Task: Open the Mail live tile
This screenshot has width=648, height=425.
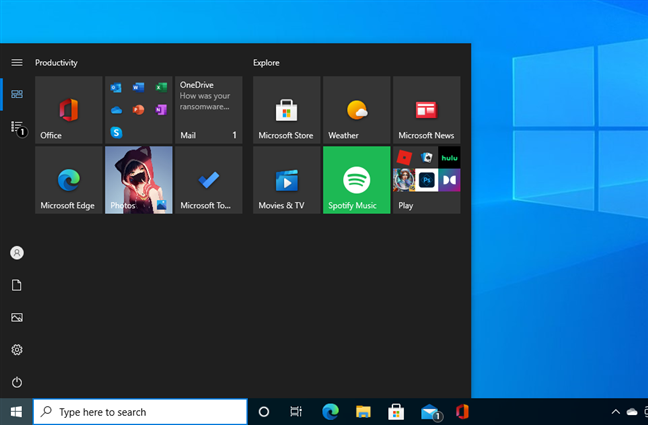Action: [x=209, y=110]
